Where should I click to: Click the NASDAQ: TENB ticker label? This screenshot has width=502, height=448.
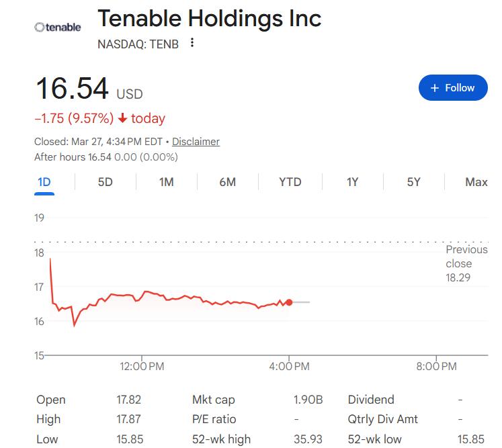coord(138,44)
